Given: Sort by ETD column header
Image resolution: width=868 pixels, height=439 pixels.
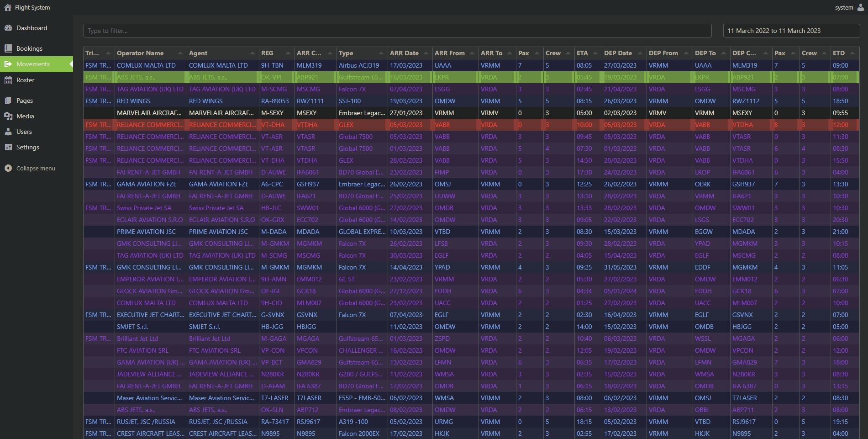Looking at the screenshot, I should point(844,53).
